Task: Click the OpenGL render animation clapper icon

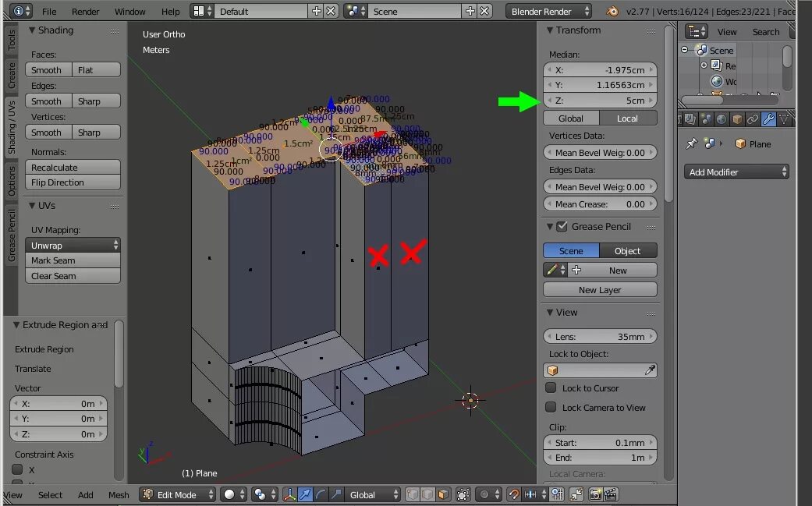Action: pos(611,494)
